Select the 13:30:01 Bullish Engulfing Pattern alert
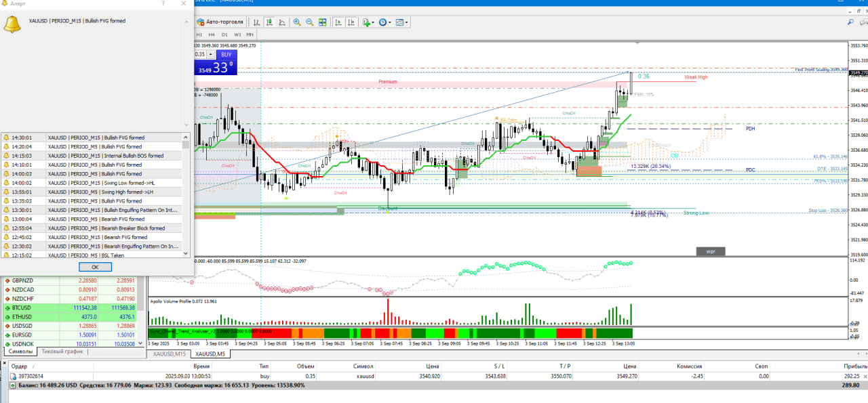Image resolution: width=868 pixels, height=403 pixels. [x=92, y=210]
